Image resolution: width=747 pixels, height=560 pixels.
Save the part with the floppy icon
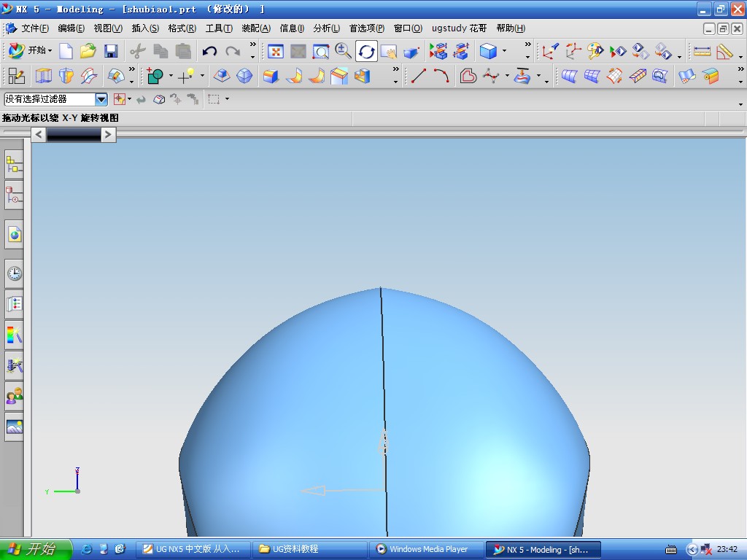pos(111,51)
